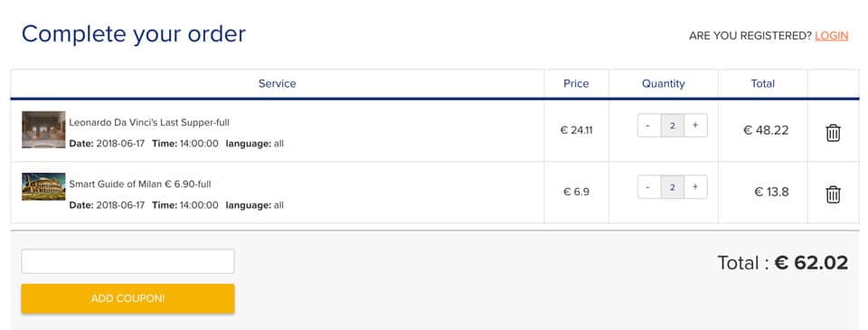Screen dimensions: 868x330
Task: Decrease quantity of Smart Guide of Milan
Action: (649, 186)
